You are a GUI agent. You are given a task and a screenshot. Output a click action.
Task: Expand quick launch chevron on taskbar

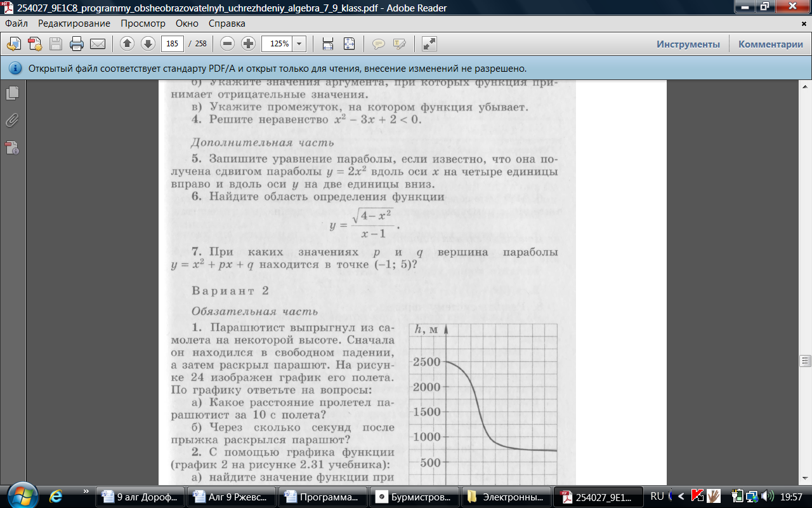(86, 491)
